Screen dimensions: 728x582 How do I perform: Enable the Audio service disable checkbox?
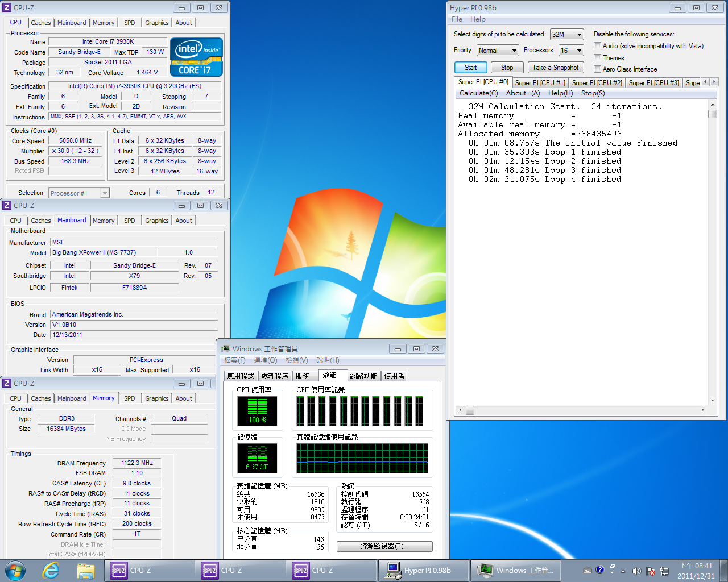597,46
